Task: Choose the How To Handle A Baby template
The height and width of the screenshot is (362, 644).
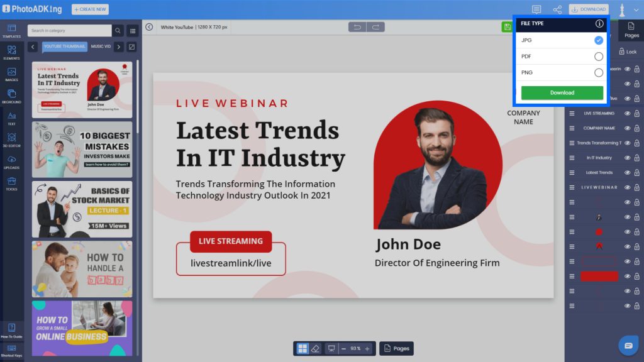Action: (x=82, y=269)
